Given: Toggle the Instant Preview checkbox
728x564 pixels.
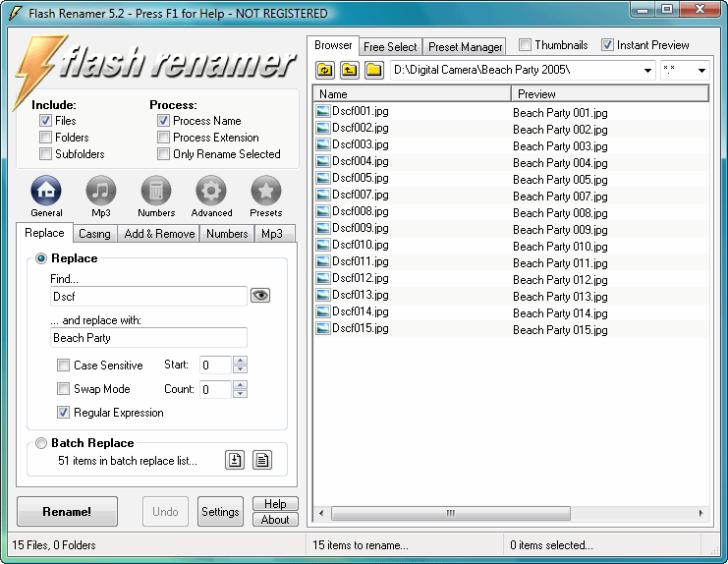Looking at the screenshot, I should [x=607, y=45].
